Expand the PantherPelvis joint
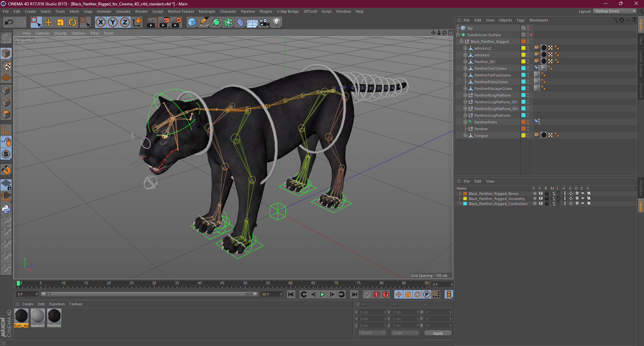Screen dimensions: 644x346 [465, 122]
